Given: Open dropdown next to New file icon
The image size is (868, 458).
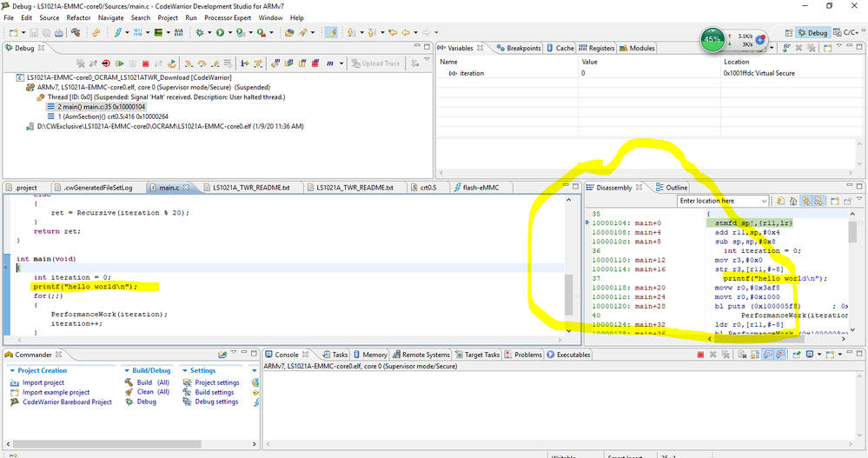Looking at the screenshot, I should [x=23, y=33].
